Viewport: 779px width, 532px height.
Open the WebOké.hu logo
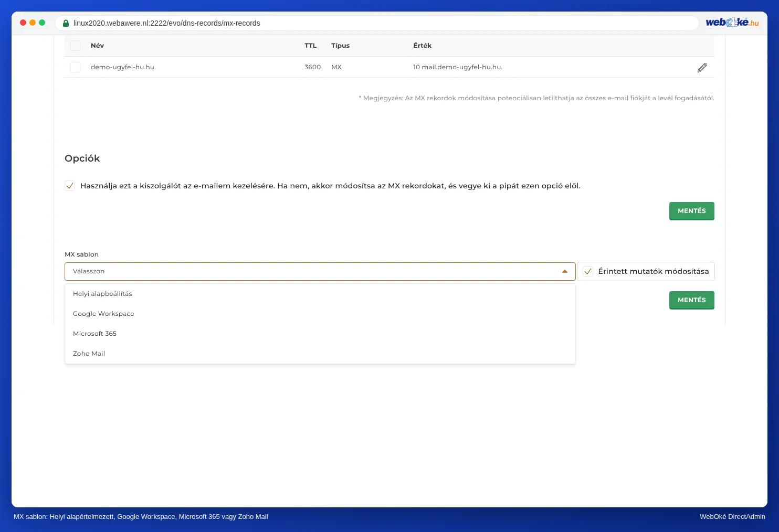[x=732, y=22]
